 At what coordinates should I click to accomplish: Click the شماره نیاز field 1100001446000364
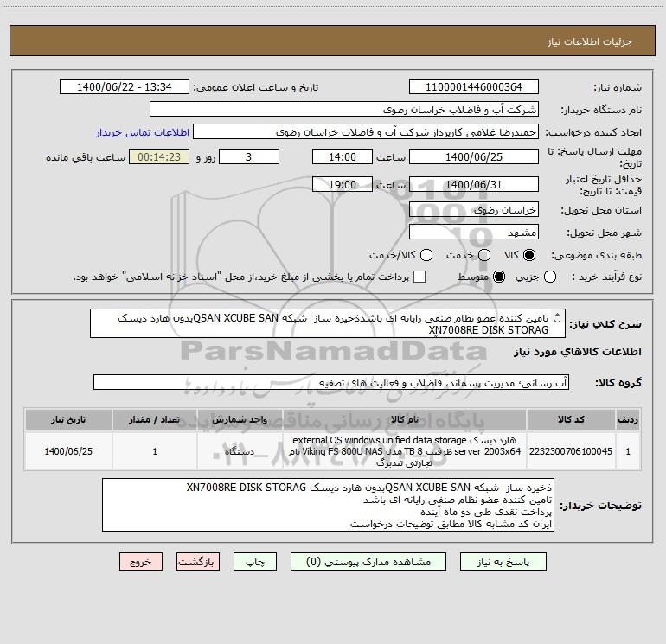[x=474, y=86]
